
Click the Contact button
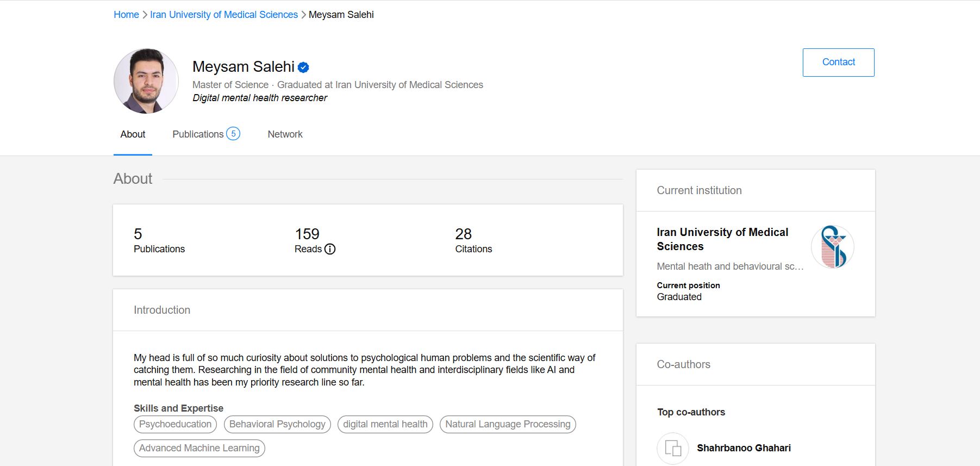838,63
